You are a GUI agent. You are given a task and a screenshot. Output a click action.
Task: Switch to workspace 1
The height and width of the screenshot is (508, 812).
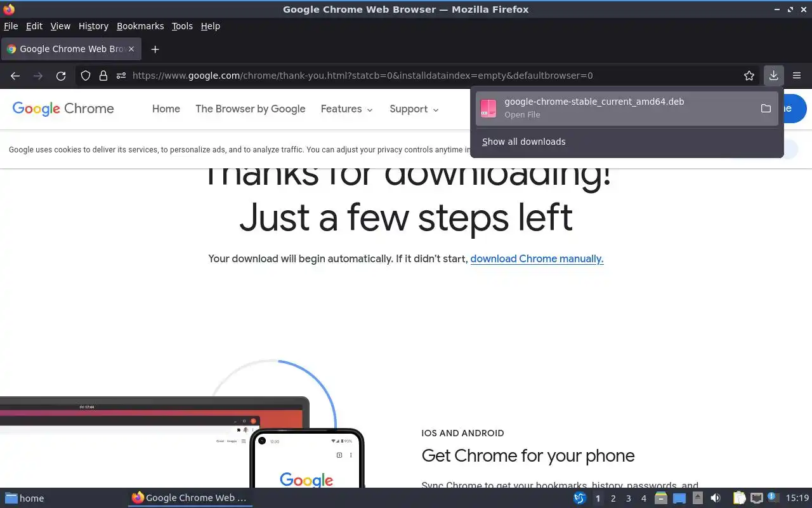(x=598, y=498)
